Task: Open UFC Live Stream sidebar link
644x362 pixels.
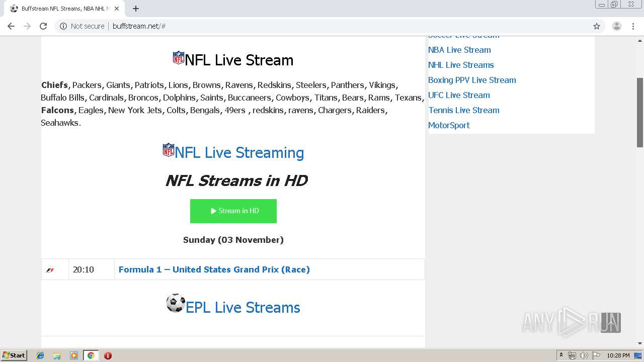Action: click(x=459, y=95)
